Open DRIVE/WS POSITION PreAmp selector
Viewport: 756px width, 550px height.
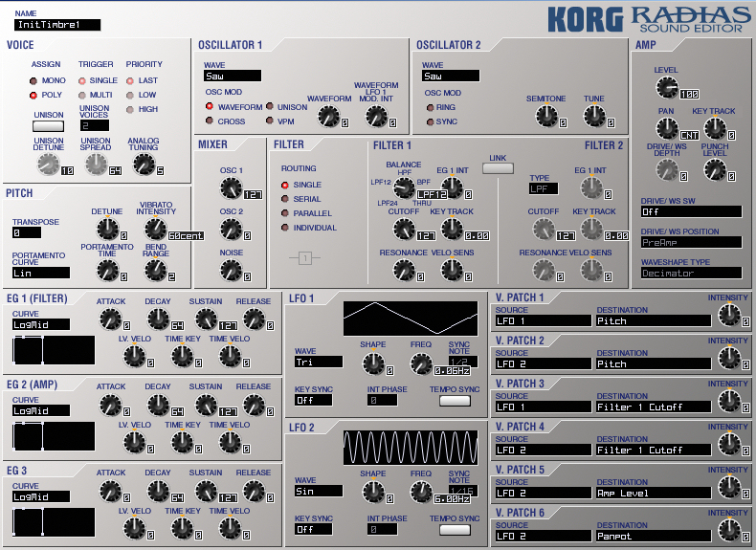point(691,242)
